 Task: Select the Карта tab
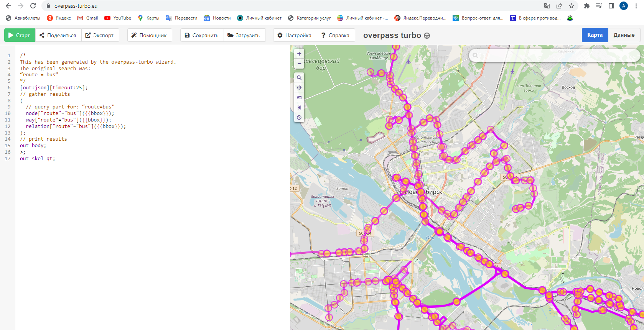595,35
